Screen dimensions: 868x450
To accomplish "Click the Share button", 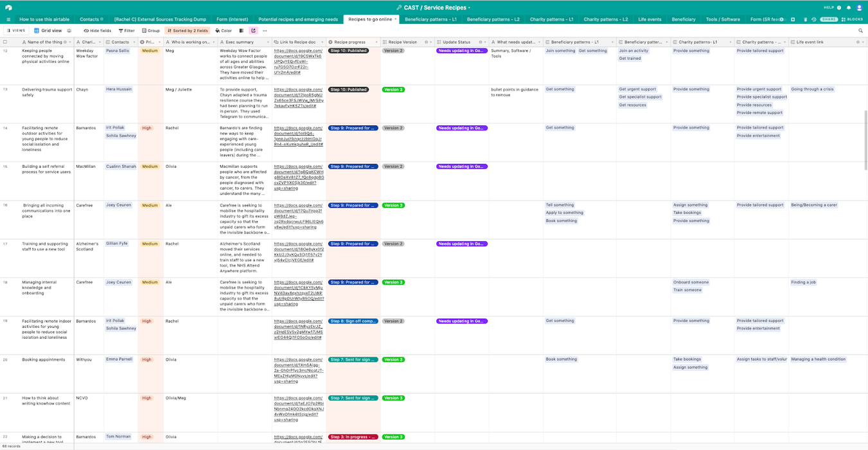I will coord(829,19).
